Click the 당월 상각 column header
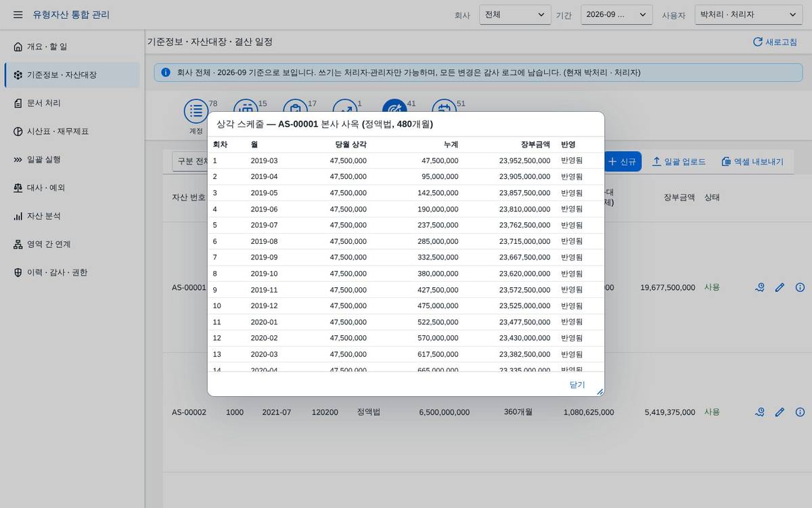The width and height of the screenshot is (812, 508). coord(351,144)
